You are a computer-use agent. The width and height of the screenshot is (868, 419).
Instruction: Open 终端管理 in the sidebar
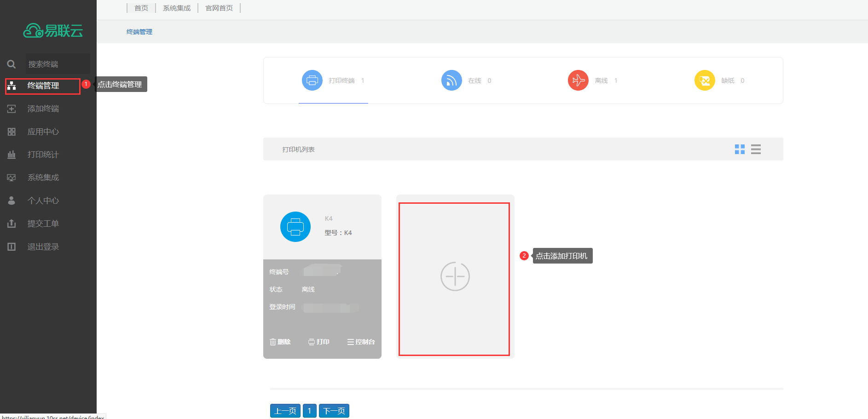43,86
